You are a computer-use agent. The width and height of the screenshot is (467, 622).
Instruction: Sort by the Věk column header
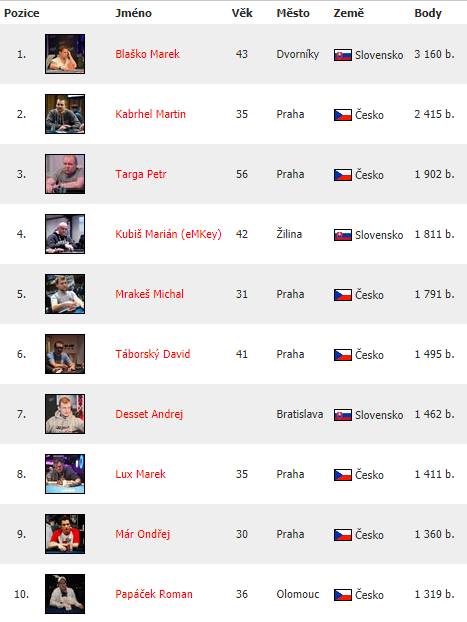242,13
